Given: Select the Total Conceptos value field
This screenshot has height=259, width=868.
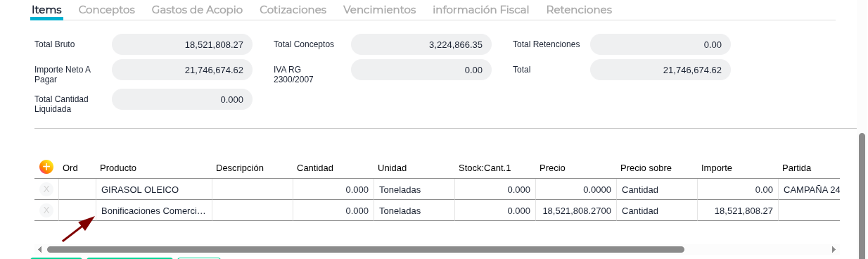Looking at the screenshot, I should point(421,44).
